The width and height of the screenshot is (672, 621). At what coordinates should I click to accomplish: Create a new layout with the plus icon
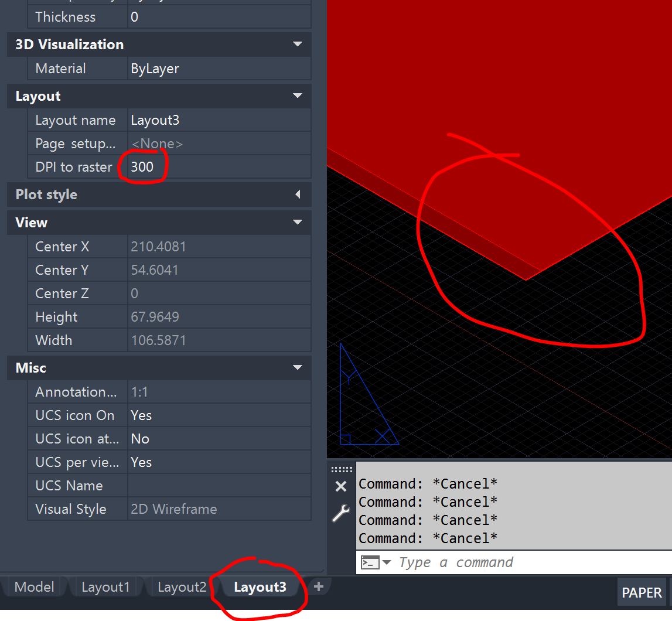coord(318,586)
